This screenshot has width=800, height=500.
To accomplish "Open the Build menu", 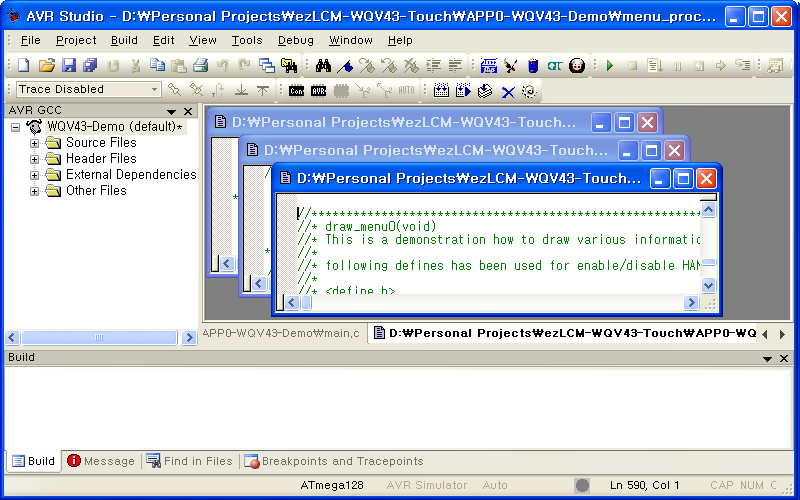I will pos(124,40).
